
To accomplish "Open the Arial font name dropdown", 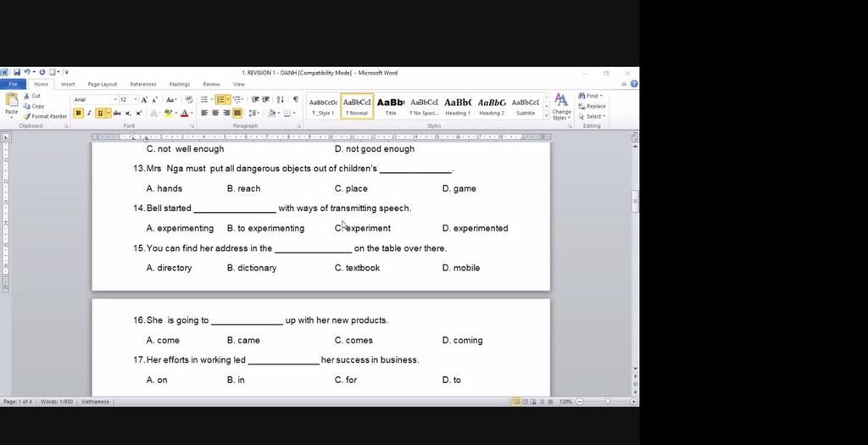I will pyautogui.click(x=115, y=100).
